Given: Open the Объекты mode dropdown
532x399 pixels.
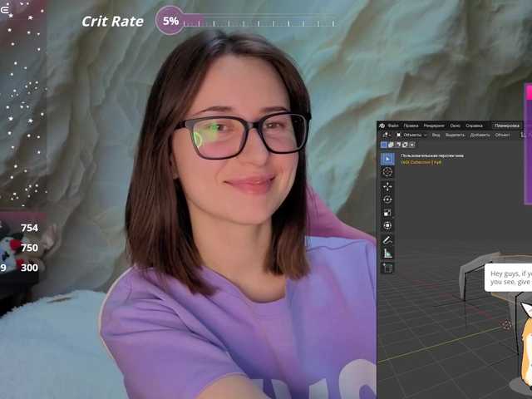Looking at the screenshot, I should 412,135.
